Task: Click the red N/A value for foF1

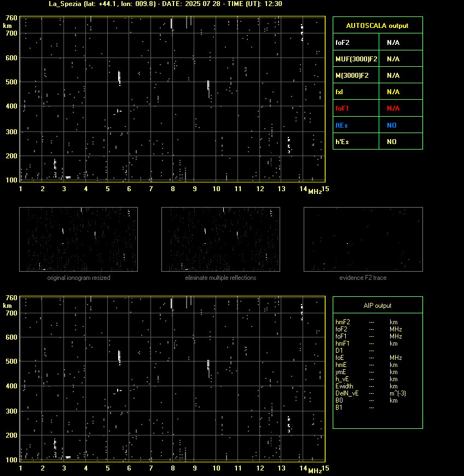Action: [x=393, y=108]
